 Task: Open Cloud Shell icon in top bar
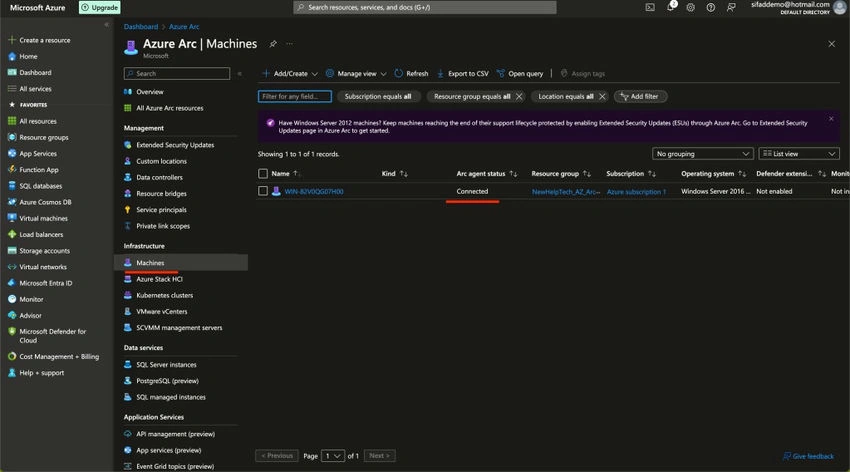pos(650,8)
